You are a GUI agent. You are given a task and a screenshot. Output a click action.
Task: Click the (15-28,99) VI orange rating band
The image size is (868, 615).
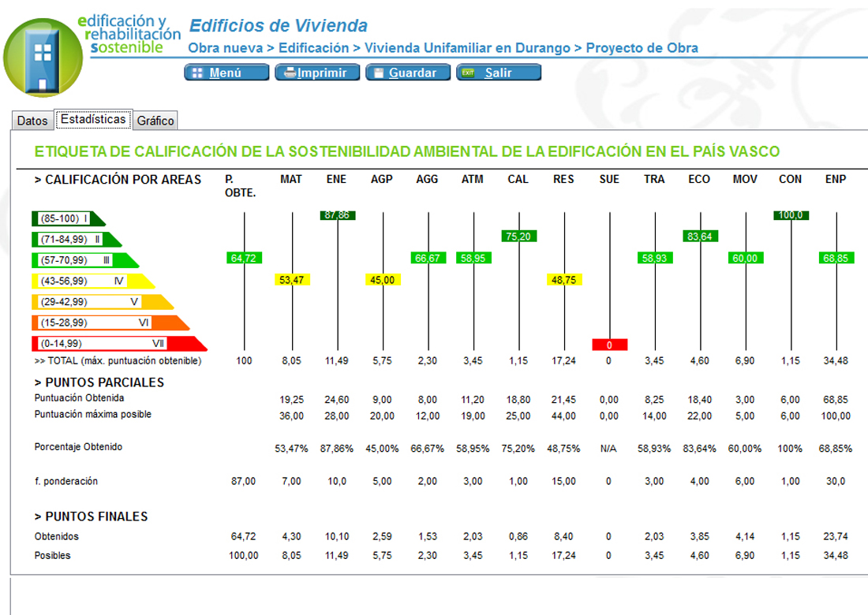coord(110,322)
